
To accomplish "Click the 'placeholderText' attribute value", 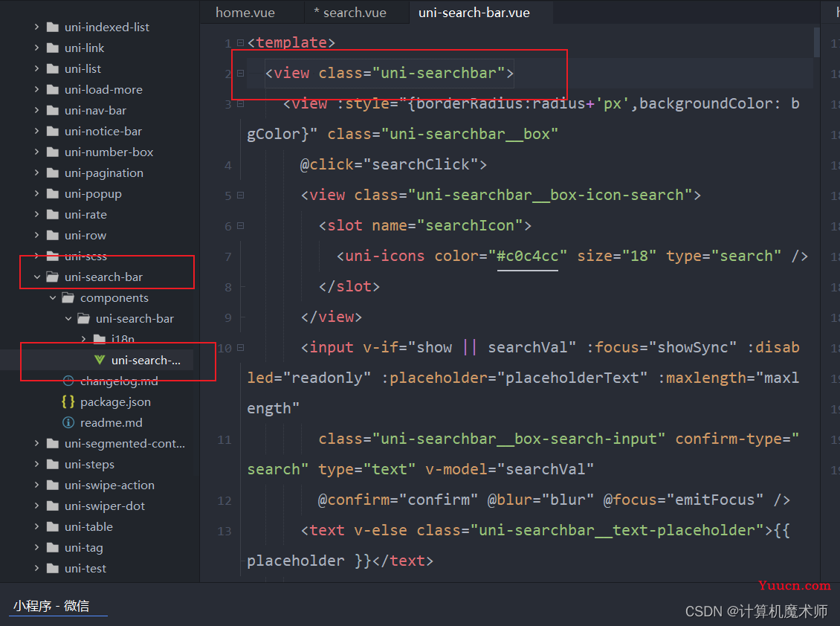I will [x=572, y=378].
